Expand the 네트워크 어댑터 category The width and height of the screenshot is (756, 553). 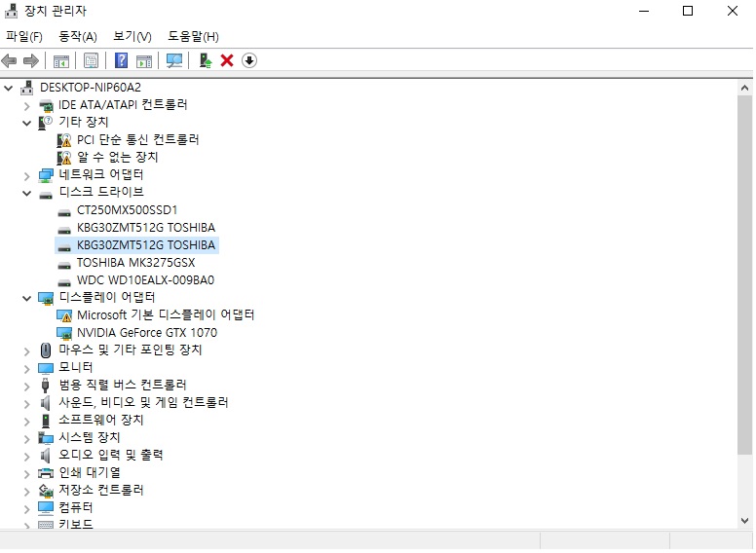click(x=27, y=175)
